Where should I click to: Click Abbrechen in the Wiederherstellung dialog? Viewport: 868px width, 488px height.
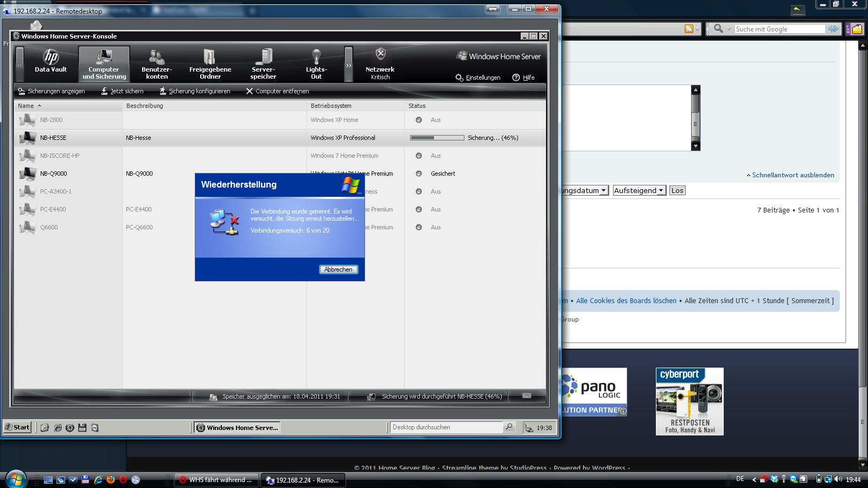pos(339,269)
